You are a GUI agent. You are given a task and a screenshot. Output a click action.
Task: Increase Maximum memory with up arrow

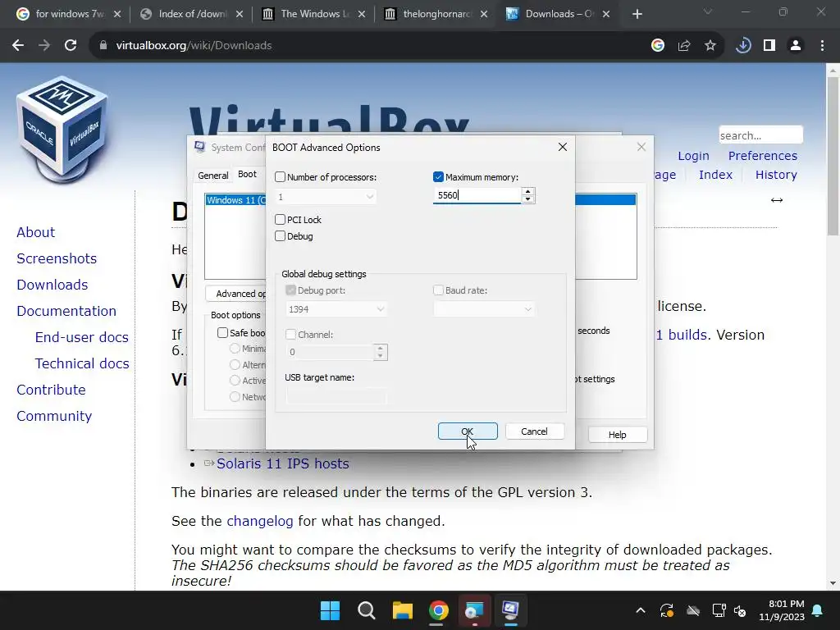tap(527, 191)
